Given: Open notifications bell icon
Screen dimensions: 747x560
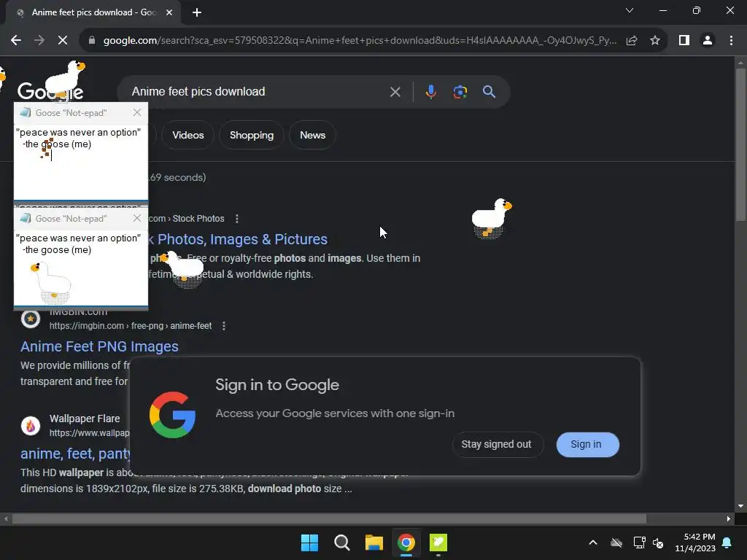Looking at the screenshot, I should point(727,542).
